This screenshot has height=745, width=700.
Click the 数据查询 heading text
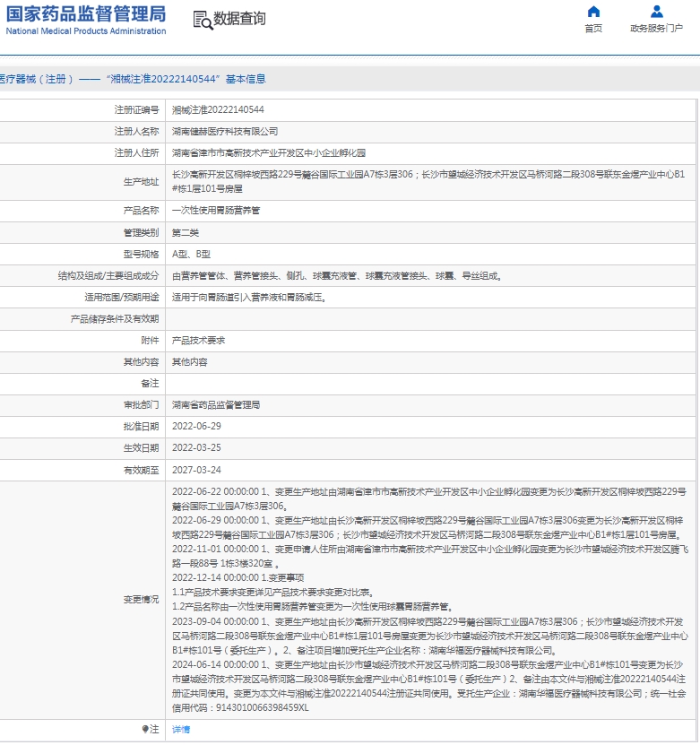tap(239, 19)
